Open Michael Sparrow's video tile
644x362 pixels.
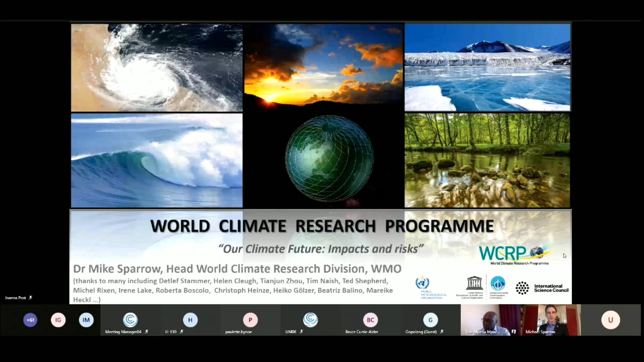(551, 320)
